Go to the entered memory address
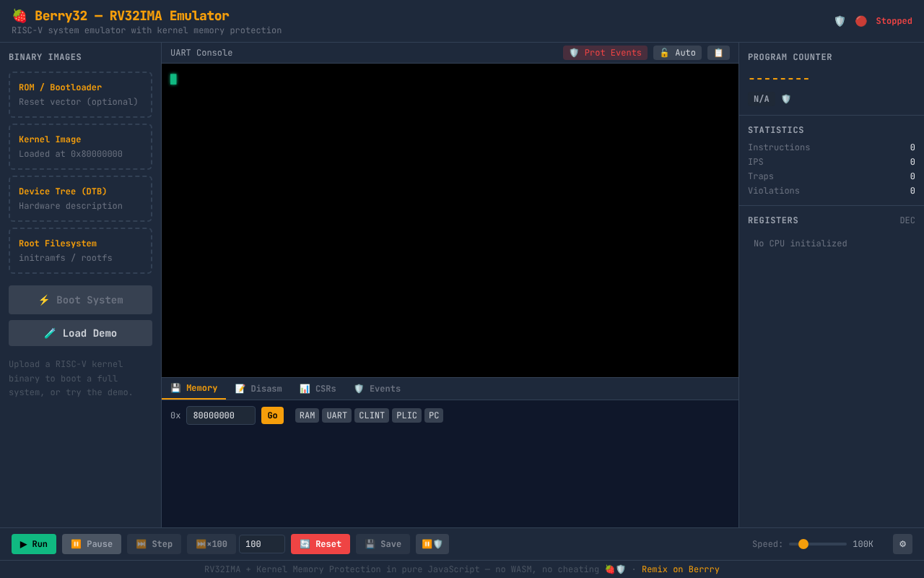The image size is (924, 578). 272,415
